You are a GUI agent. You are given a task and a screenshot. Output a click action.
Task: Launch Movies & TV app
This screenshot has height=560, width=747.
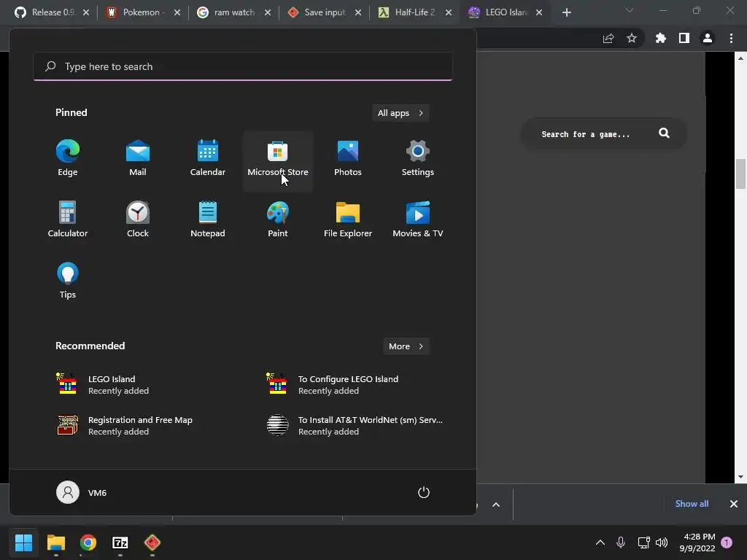point(418,220)
